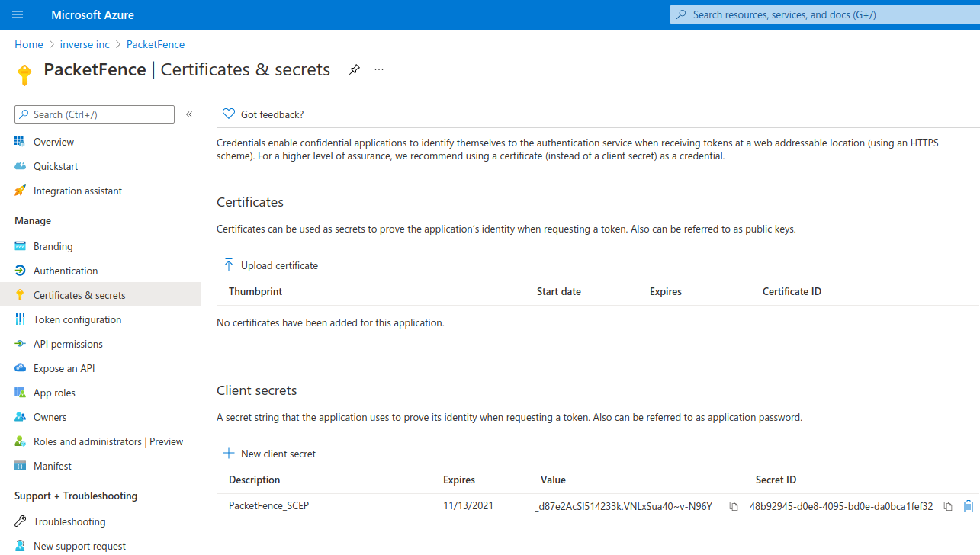980x555 pixels.
Task: Open the Azure portal hamburger menu
Action: click(18, 14)
